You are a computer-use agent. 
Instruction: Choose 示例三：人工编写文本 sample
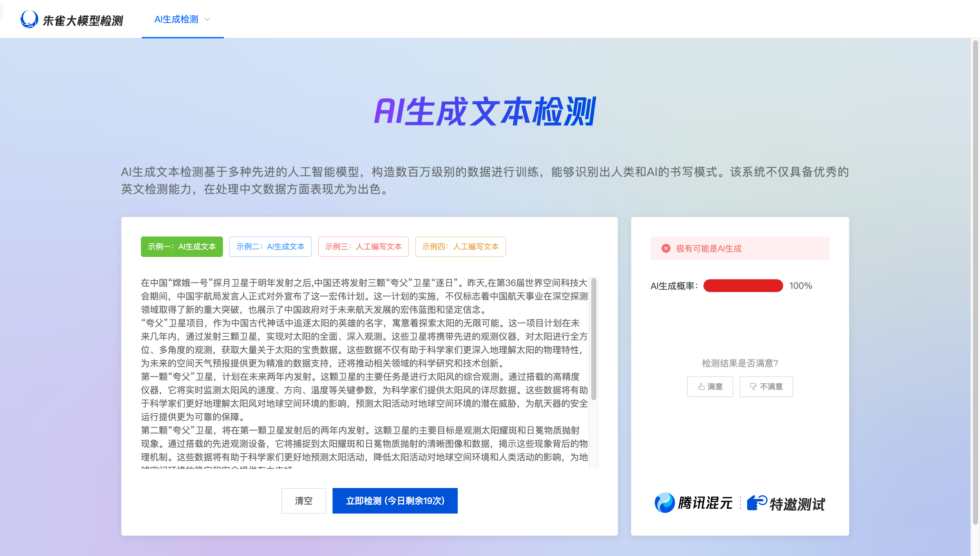point(363,247)
